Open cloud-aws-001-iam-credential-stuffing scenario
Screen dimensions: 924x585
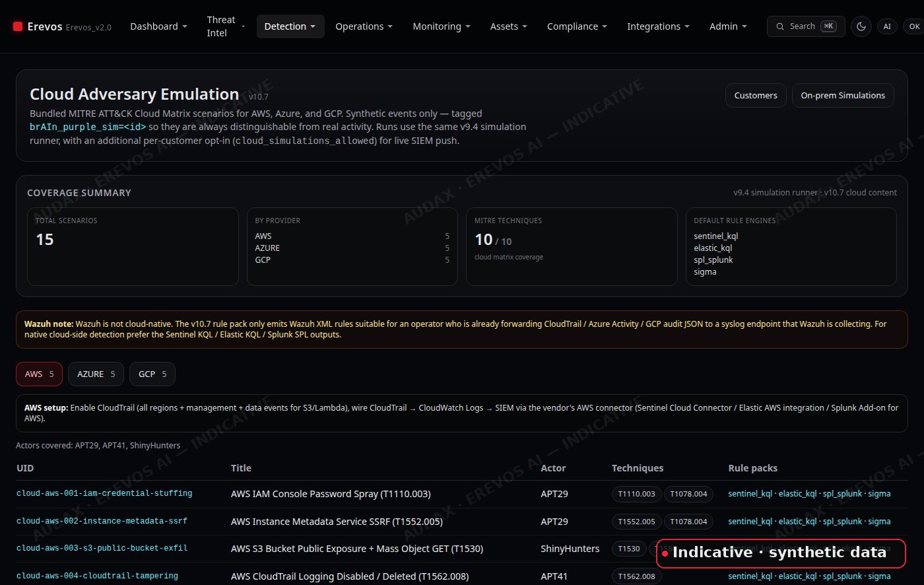tap(104, 493)
